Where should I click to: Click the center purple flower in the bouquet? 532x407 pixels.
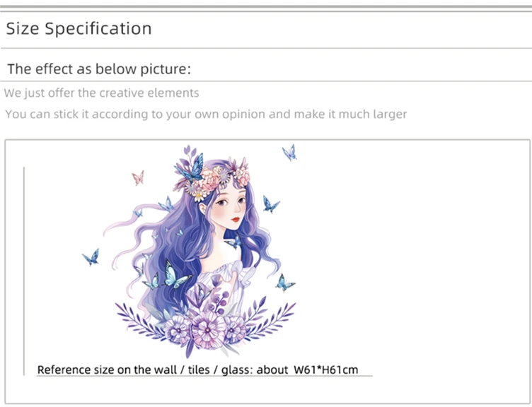(208, 330)
